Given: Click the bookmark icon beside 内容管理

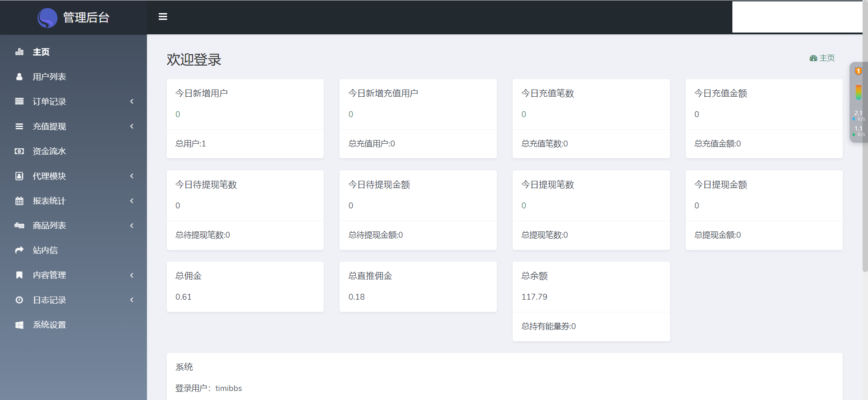Looking at the screenshot, I should click(19, 275).
